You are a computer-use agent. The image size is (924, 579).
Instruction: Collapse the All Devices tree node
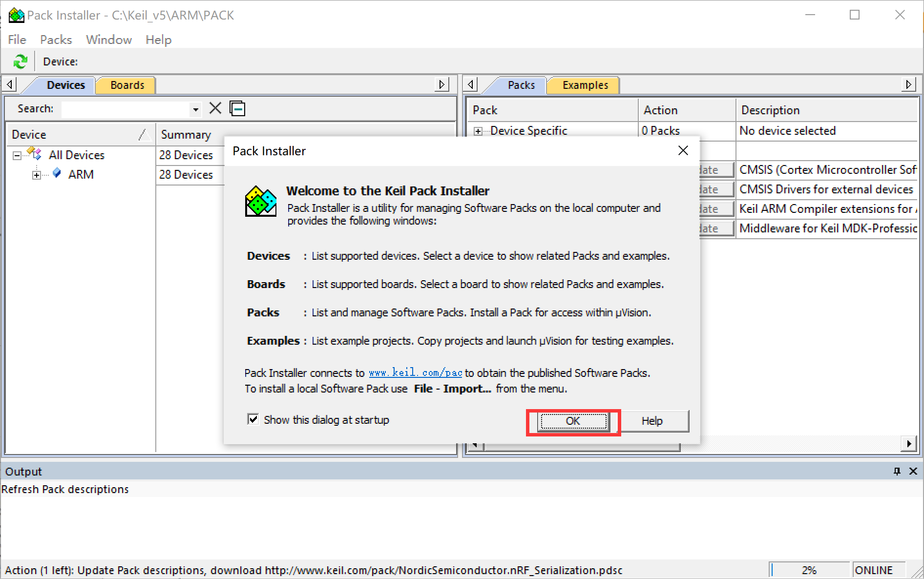coord(17,155)
